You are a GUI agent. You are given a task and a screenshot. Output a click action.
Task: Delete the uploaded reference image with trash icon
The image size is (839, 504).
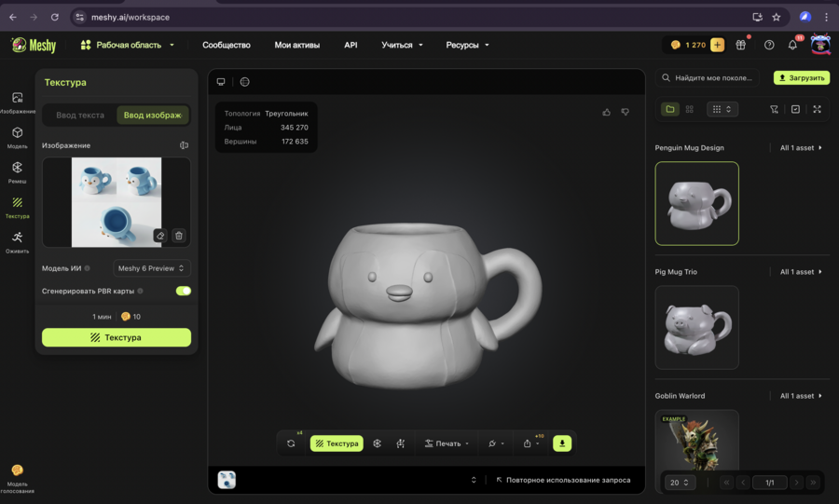coord(179,236)
